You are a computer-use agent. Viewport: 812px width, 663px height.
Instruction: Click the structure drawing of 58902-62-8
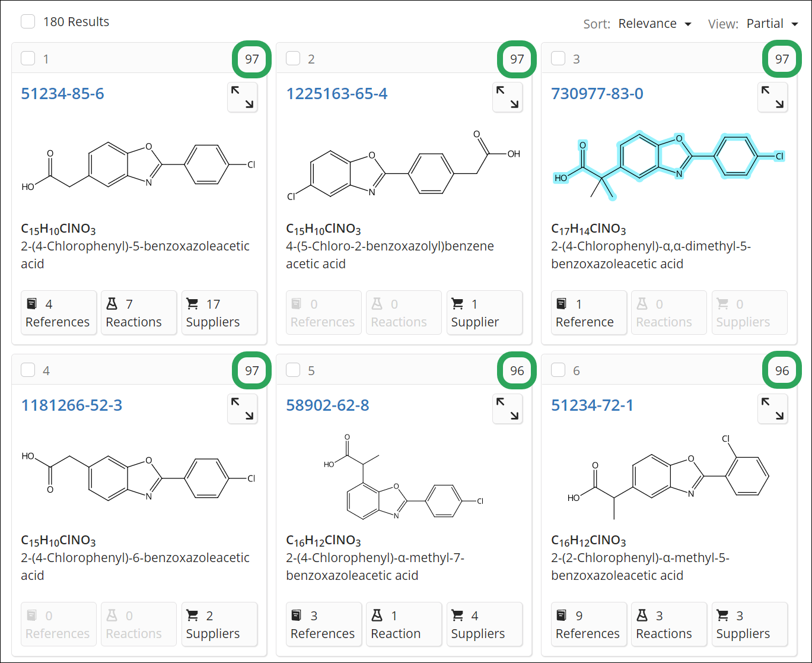[403, 477]
